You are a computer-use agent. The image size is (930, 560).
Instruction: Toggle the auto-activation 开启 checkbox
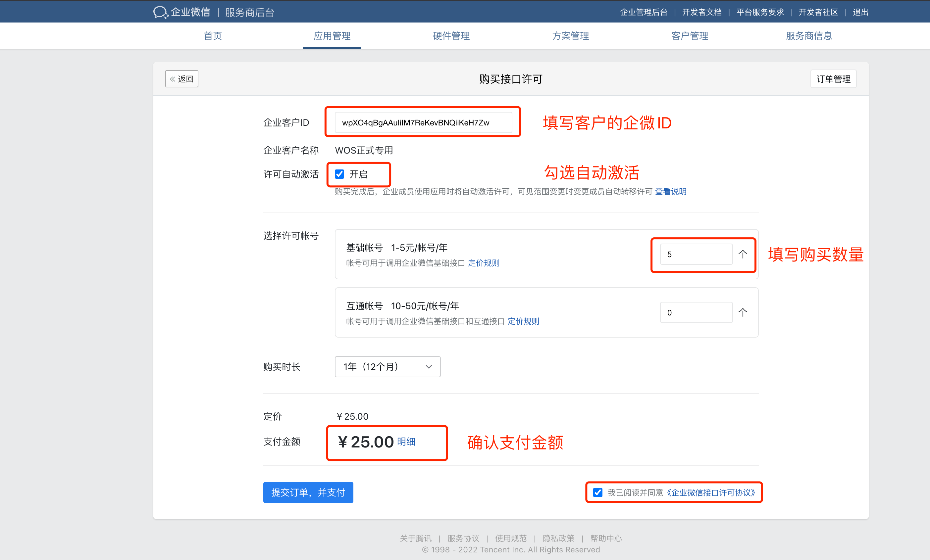(x=339, y=174)
